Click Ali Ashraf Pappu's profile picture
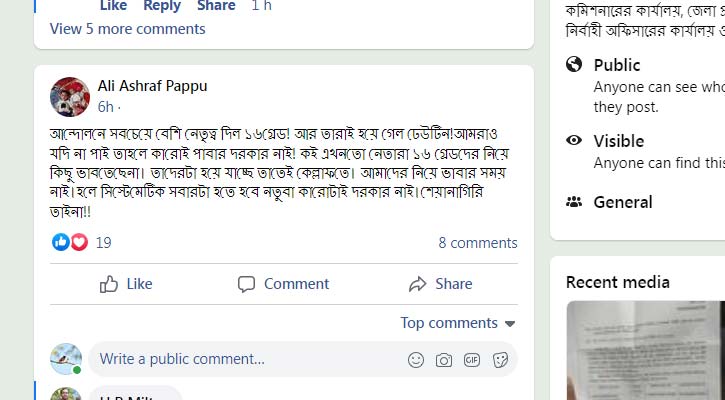The image size is (725, 400). tap(70, 96)
